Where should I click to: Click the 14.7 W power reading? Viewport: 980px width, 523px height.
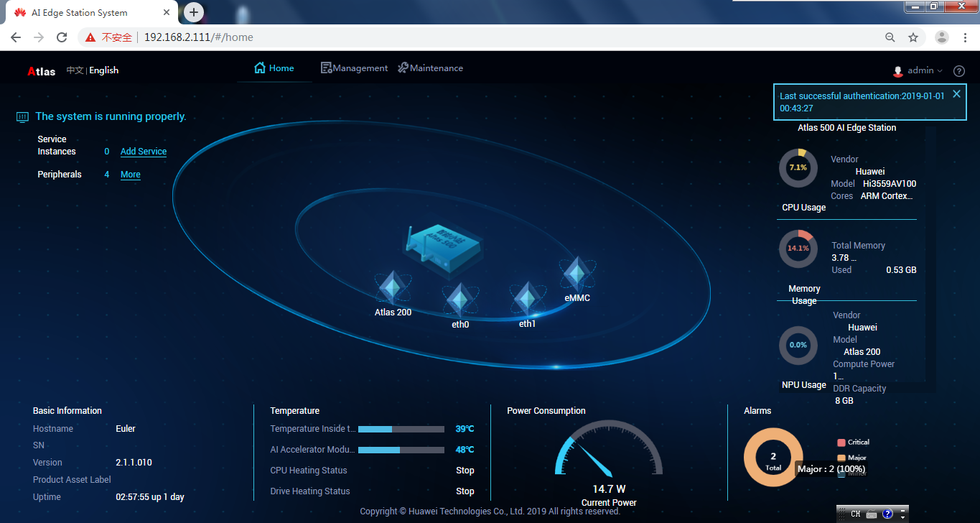(609, 489)
